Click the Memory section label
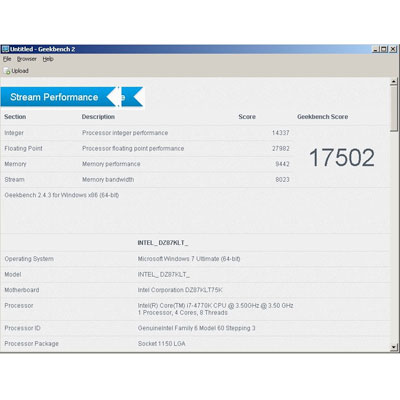 coord(15,164)
